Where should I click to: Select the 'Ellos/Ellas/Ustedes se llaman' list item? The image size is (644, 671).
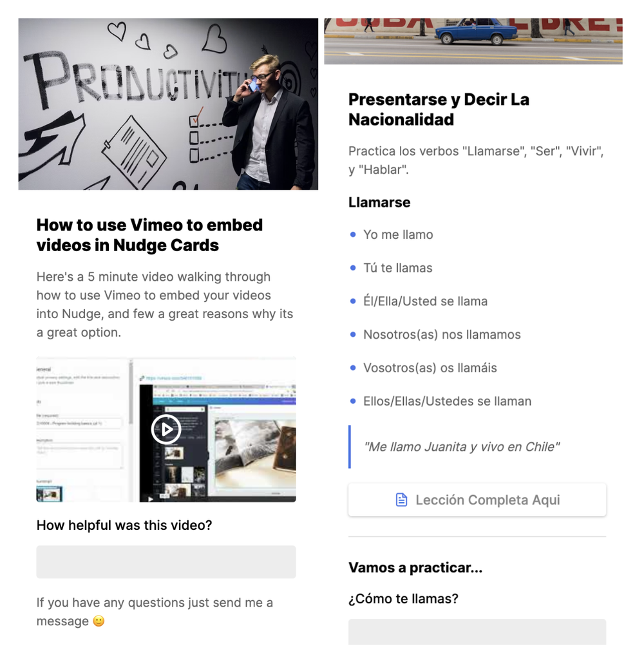point(447,401)
